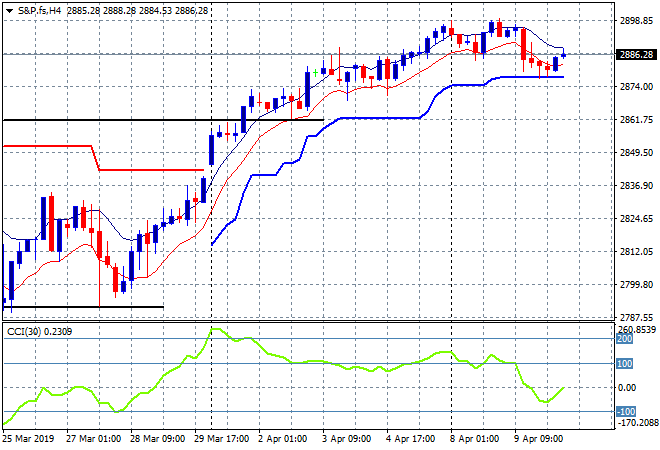This screenshot has width=660, height=450.
Task: Select the CCI level label 200
Action: click(x=625, y=339)
